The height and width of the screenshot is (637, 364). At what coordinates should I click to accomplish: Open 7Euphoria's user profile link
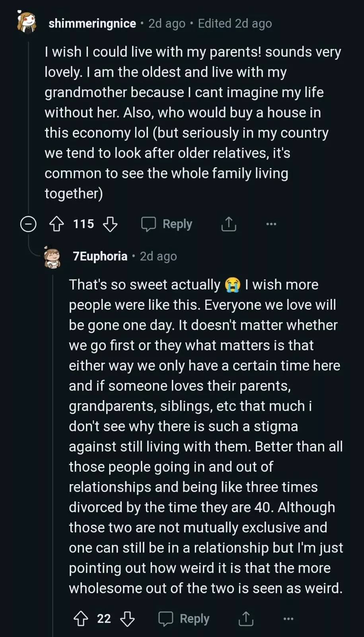click(100, 256)
